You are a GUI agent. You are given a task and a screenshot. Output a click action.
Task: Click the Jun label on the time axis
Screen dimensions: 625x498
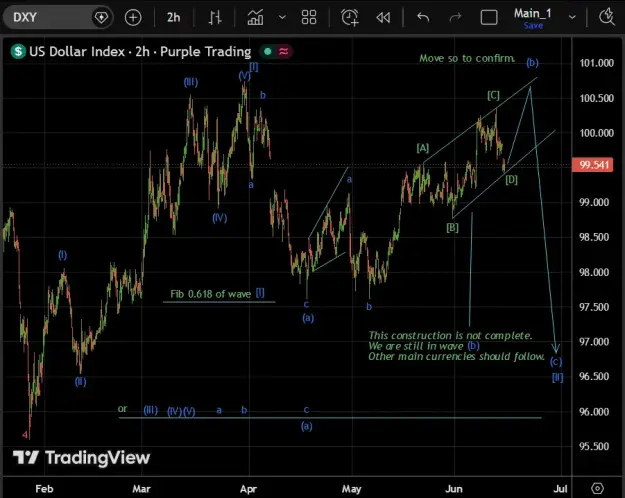(x=454, y=489)
